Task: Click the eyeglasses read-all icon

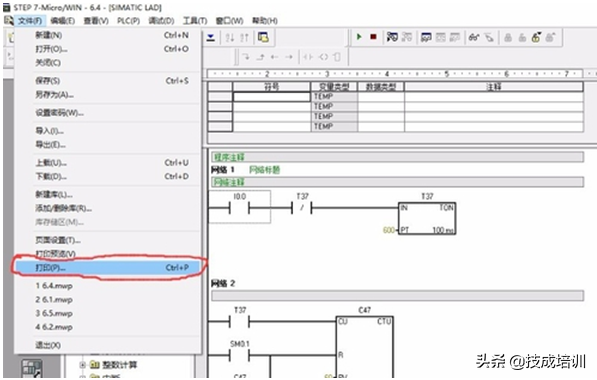Action: click(x=474, y=37)
